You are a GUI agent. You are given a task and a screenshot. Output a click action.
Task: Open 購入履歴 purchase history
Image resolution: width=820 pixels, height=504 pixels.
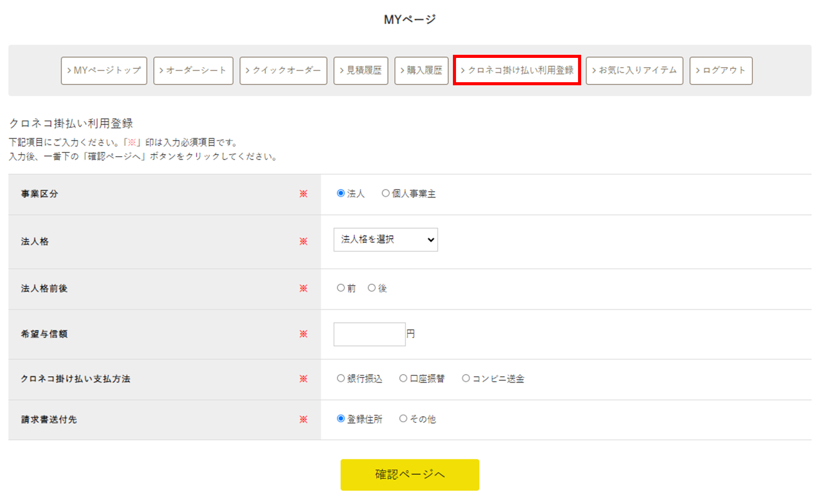[421, 70]
